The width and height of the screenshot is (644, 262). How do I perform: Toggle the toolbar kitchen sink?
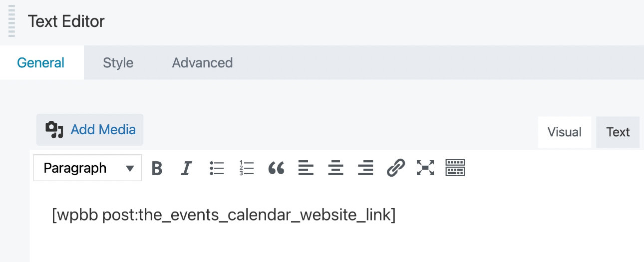point(455,168)
